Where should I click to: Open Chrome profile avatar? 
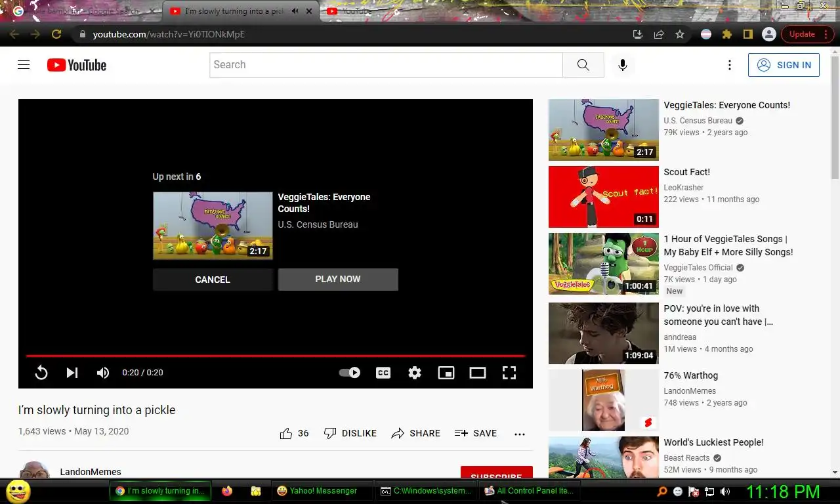tap(769, 34)
